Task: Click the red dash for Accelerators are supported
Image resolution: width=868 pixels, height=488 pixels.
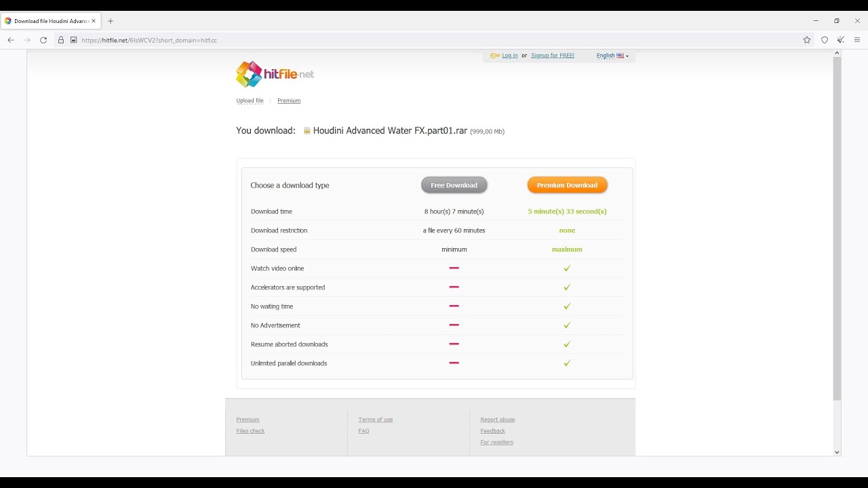Action: point(454,287)
